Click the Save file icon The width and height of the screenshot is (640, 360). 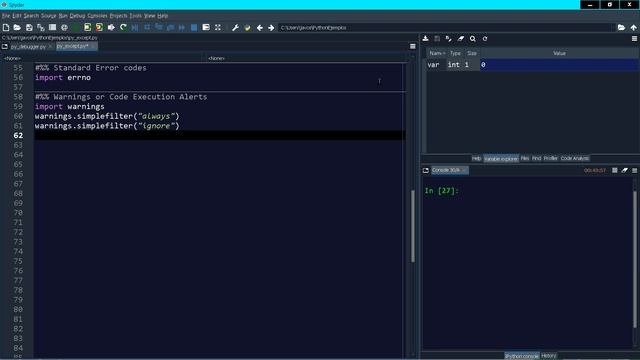(29, 27)
